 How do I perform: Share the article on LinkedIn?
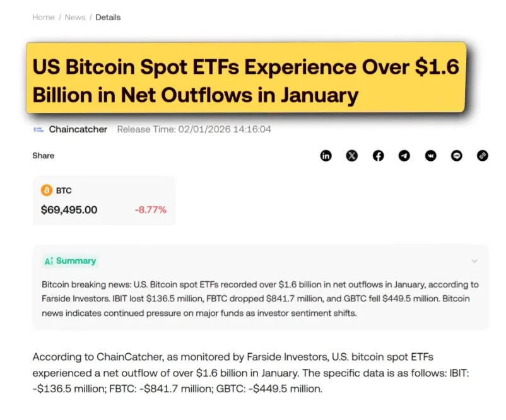click(x=326, y=156)
